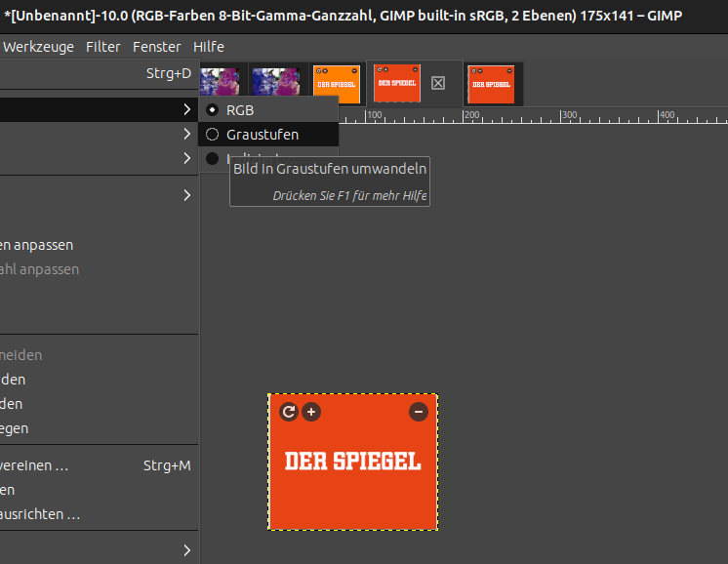Choose the Graustufen radio option
Image resolution: width=728 pixels, height=564 pixels.
(213, 135)
